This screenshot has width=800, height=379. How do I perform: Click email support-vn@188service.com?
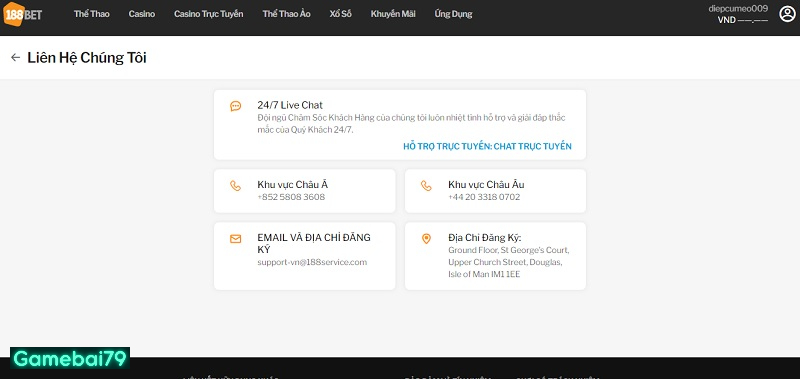coord(312,262)
